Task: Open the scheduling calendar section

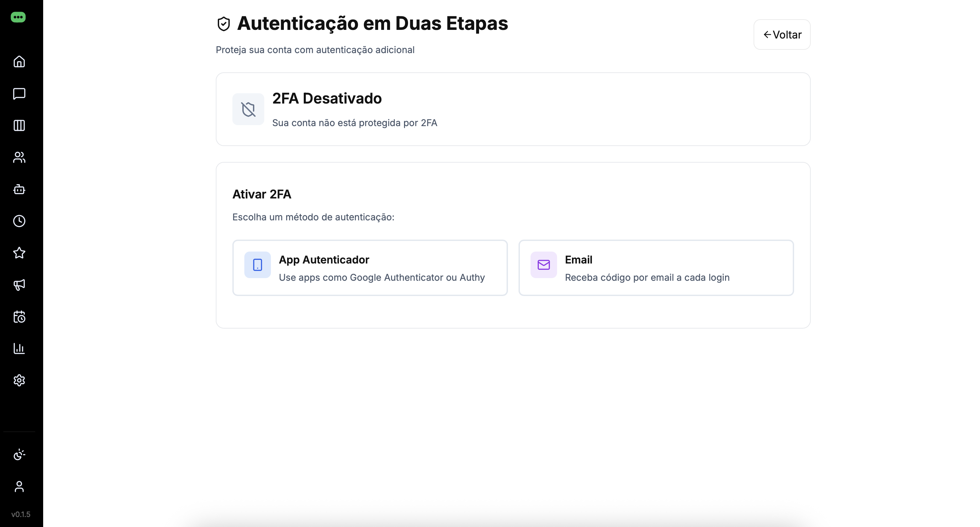Action: pos(19,317)
